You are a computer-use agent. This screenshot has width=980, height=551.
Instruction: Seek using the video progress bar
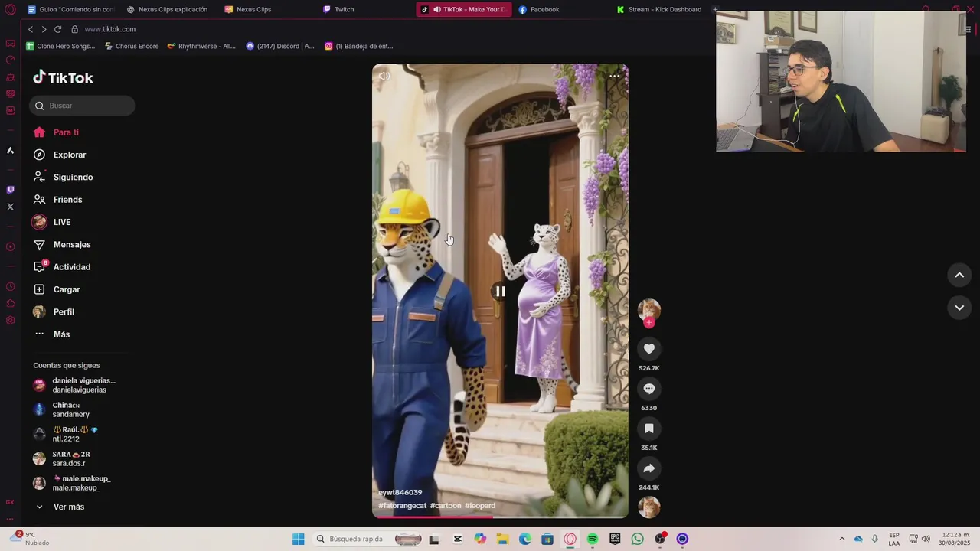point(500,517)
